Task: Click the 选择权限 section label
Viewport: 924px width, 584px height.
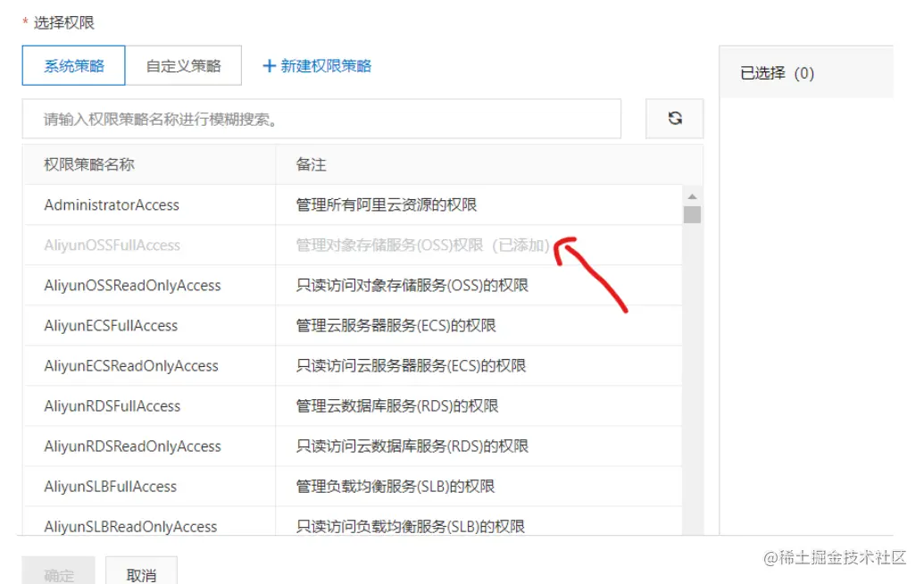Action: tap(63, 22)
